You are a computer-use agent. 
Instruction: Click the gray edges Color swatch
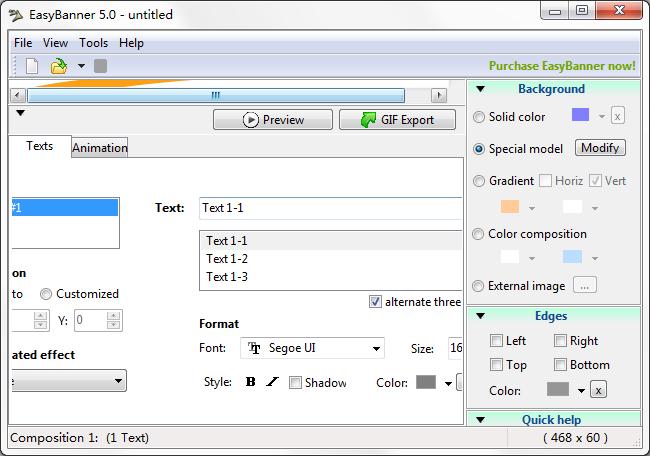(558, 389)
